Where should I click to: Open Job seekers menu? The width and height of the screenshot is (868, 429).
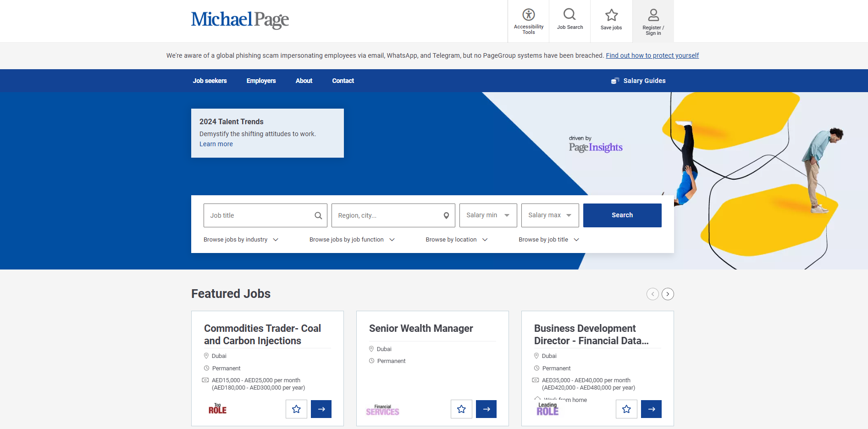point(210,81)
